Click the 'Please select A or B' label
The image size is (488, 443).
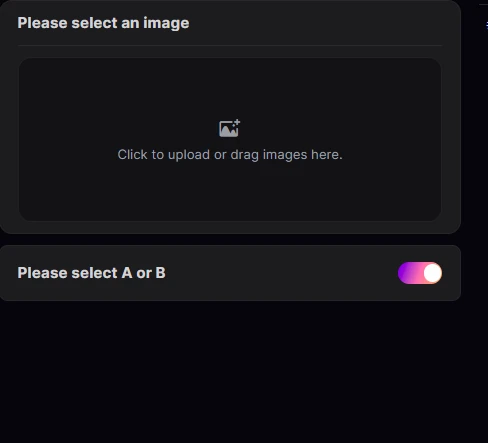tap(91, 273)
